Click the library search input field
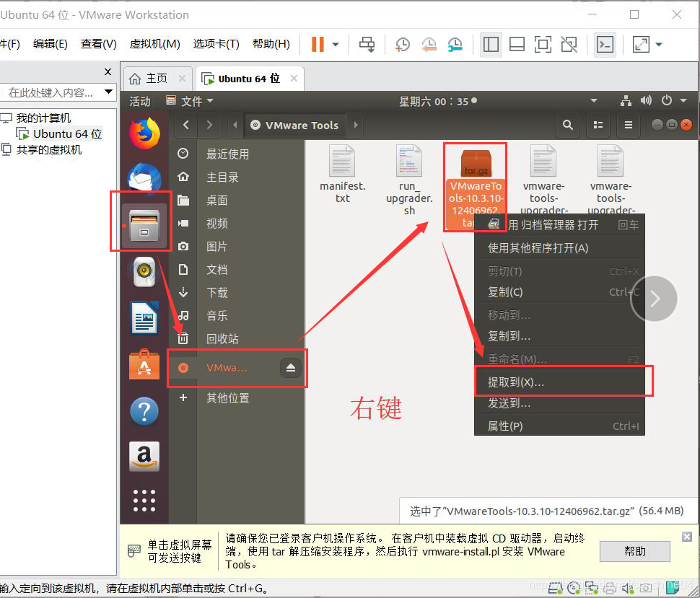This screenshot has width=700, height=598. [x=51, y=92]
